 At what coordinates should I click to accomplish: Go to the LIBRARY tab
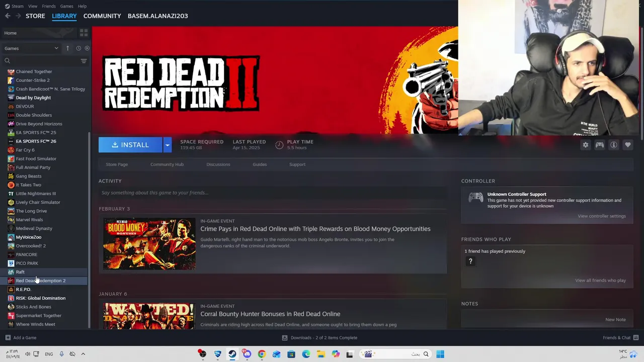coord(64,16)
